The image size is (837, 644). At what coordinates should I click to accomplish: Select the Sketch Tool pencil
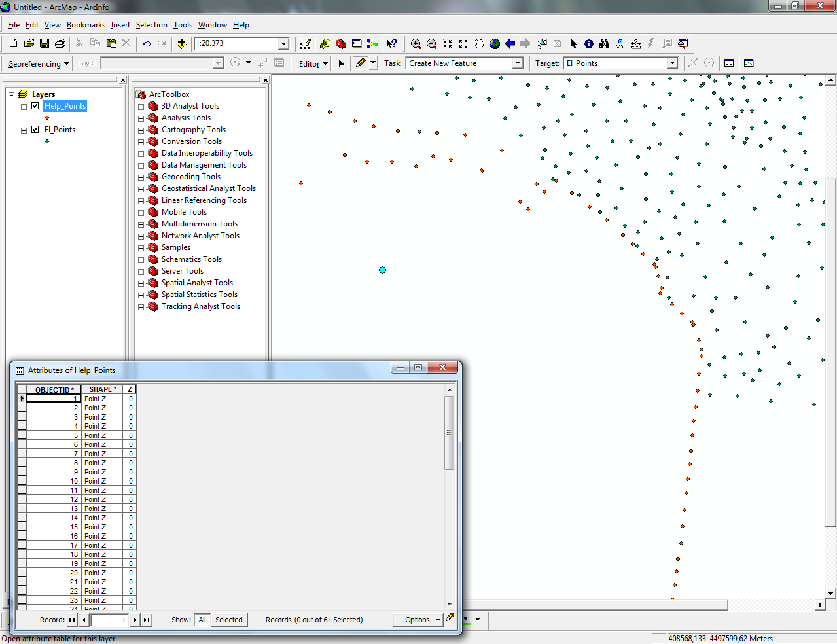(x=361, y=63)
